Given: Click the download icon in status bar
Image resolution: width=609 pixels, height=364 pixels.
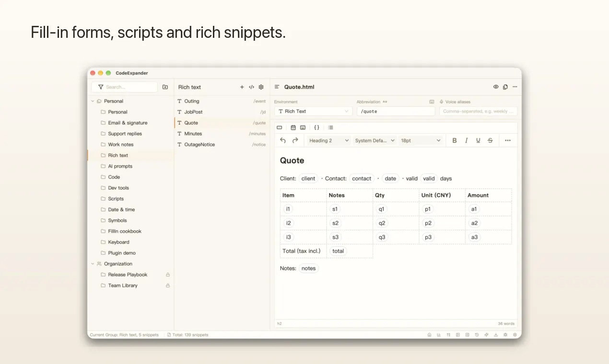Looking at the screenshot, I should point(496,335).
